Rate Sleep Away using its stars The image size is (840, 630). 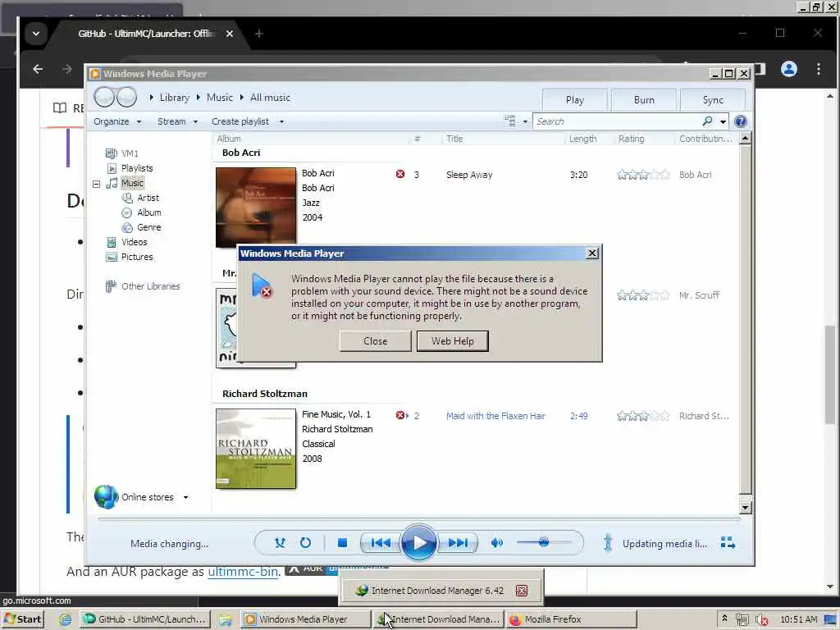643,175
